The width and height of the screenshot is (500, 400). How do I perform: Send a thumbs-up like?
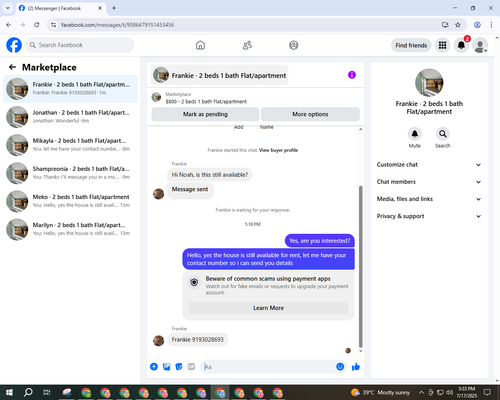(x=356, y=367)
